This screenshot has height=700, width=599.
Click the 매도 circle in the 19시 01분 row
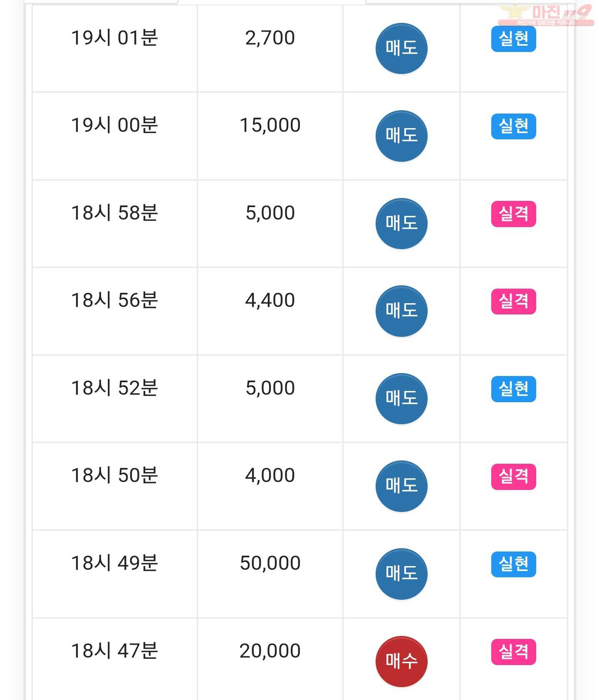click(401, 48)
